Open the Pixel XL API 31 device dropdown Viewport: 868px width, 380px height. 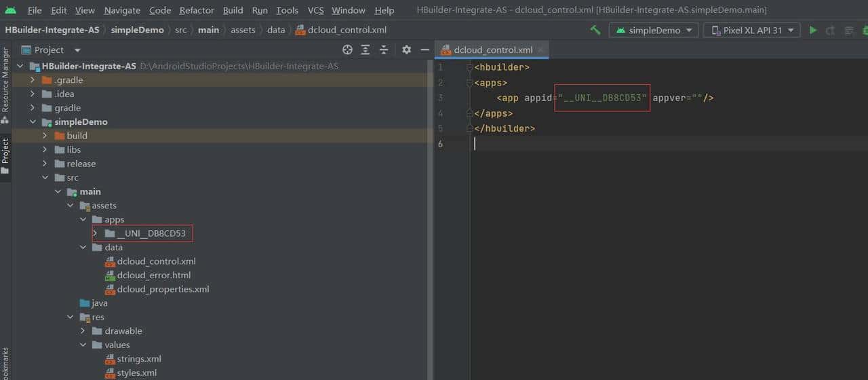(751, 30)
